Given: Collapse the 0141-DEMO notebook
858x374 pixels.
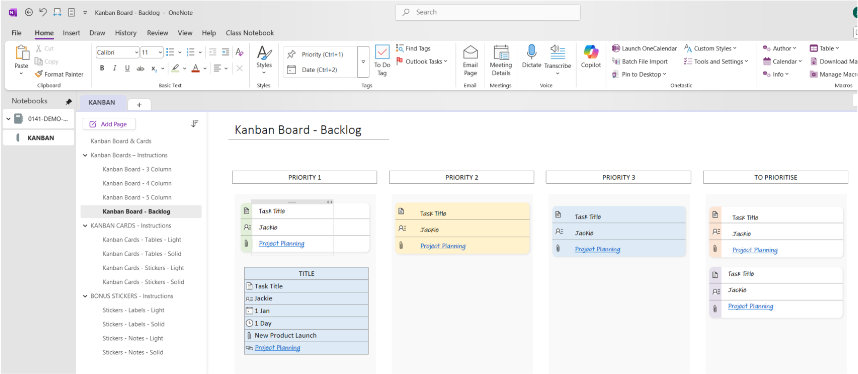Looking at the screenshot, I should pyautogui.click(x=7, y=119).
